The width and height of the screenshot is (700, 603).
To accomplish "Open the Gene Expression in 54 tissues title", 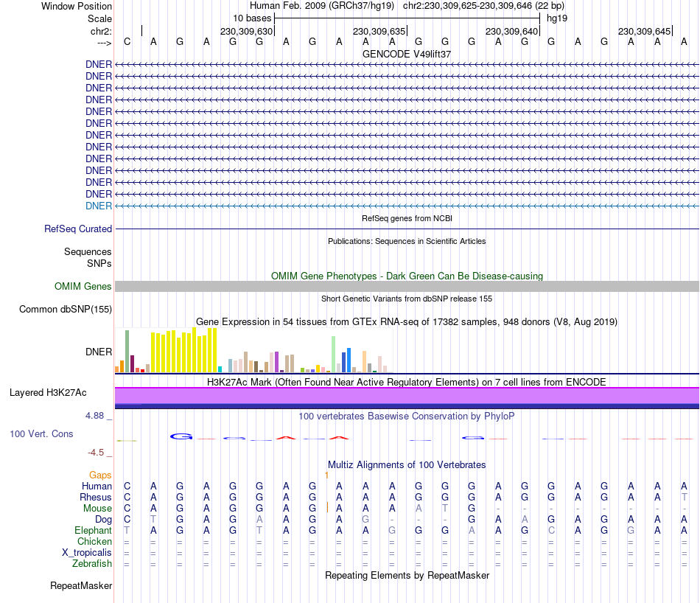I will pyautogui.click(x=407, y=321).
